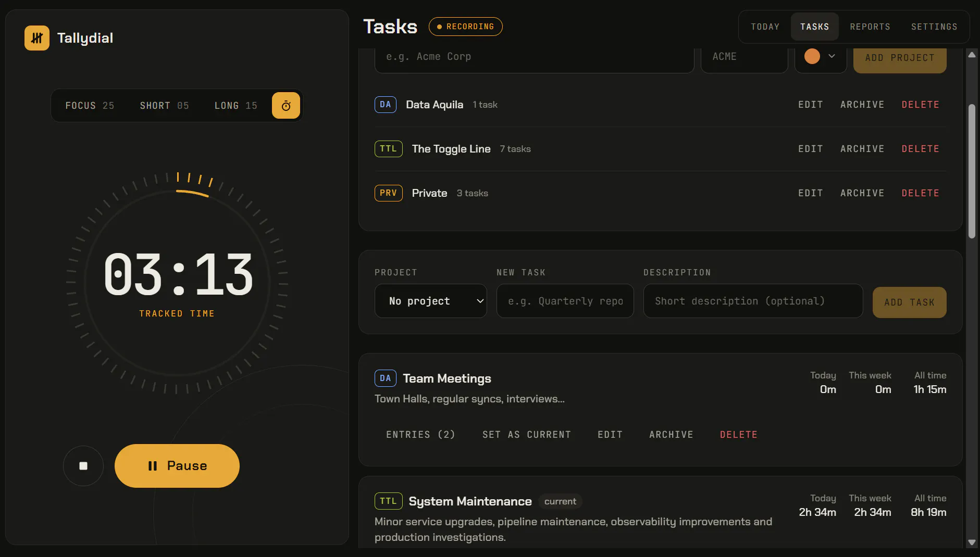
Task: Delete the Private project
Action: [921, 193]
